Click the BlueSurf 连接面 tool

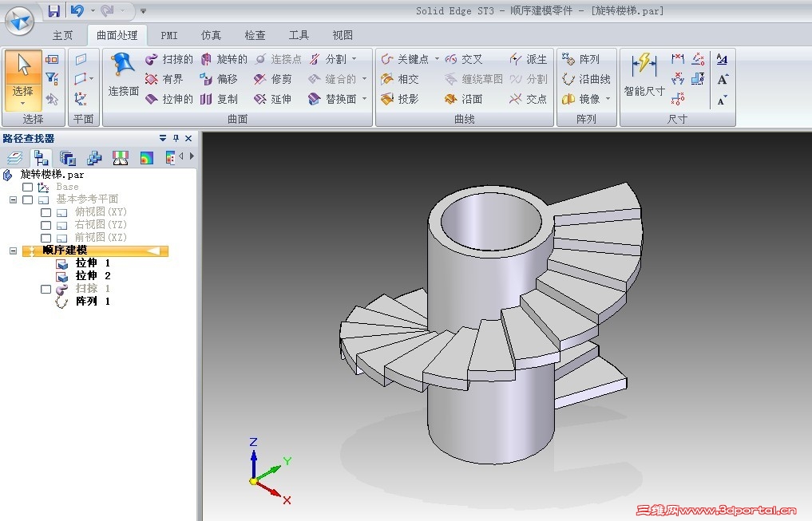[x=123, y=75]
